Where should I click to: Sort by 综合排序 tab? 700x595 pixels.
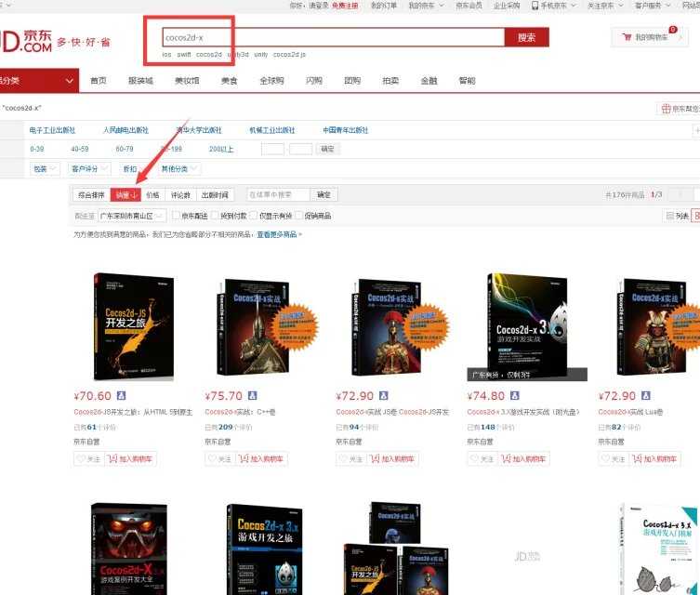[x=91, y=195]
